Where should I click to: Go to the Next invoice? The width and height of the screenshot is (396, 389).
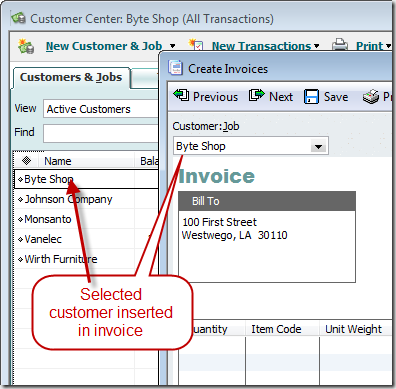pos(281,97)
